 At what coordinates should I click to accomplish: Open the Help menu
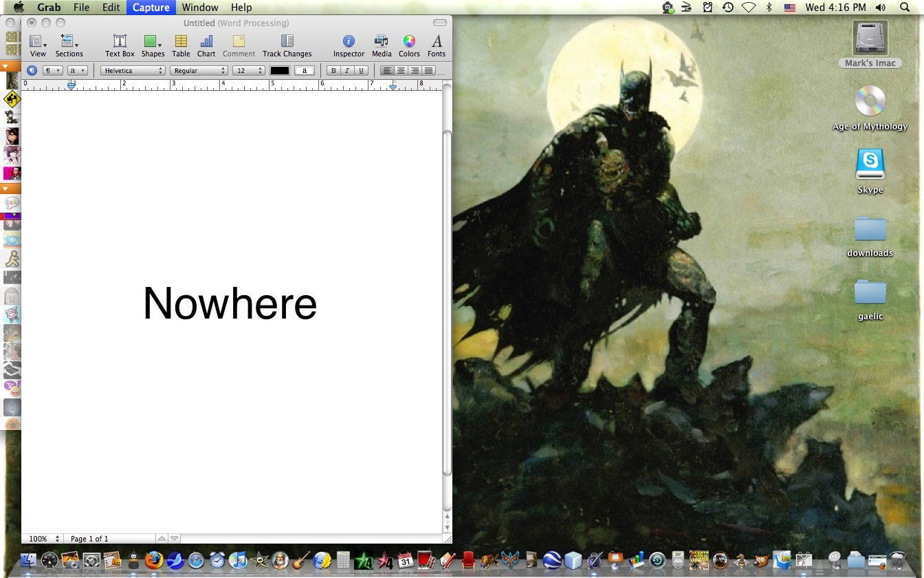(x=241, y=8)
